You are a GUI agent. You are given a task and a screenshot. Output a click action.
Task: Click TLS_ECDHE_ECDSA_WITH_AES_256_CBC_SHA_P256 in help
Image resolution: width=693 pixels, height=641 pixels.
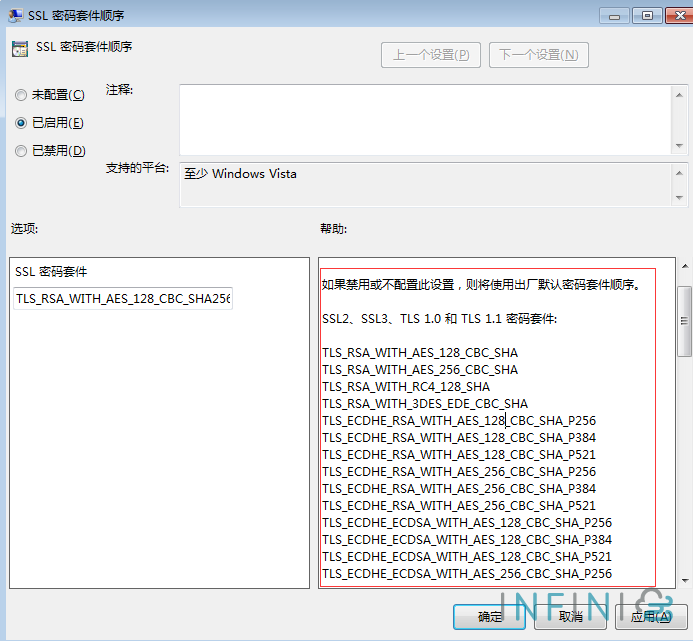[x=467, y=573]
